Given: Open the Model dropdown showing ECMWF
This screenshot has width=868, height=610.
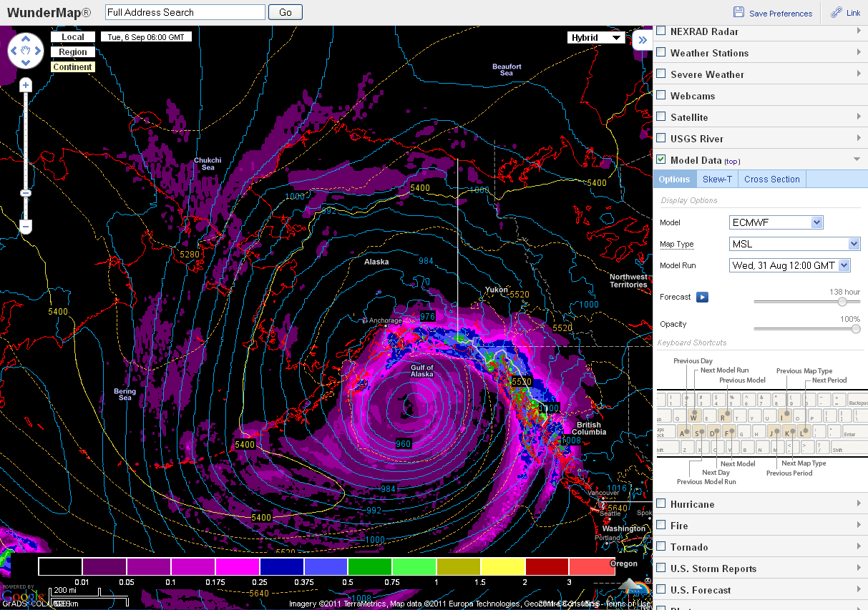Looking at the screenshot, I should click(776, 222).
